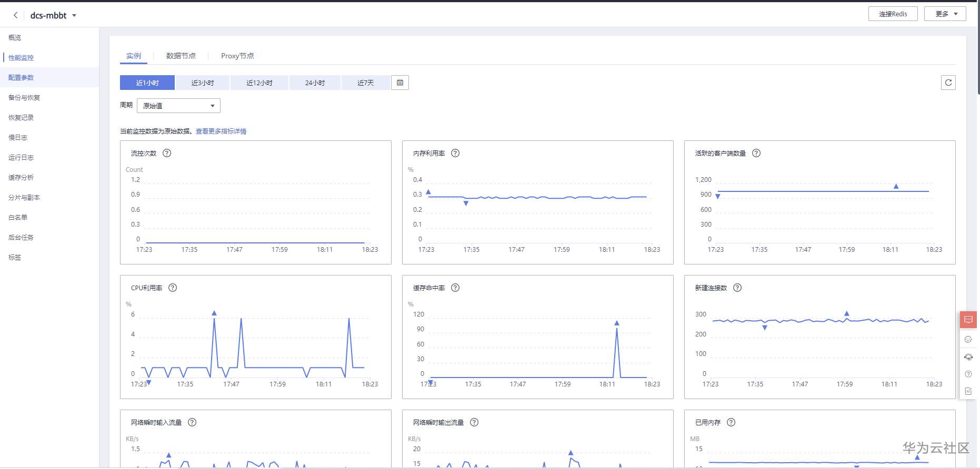Image resolution: width=980 pixels, height=469 pixels.
Task: Show help for the 内存利用率 chart
Action: [x=455, y=153]
